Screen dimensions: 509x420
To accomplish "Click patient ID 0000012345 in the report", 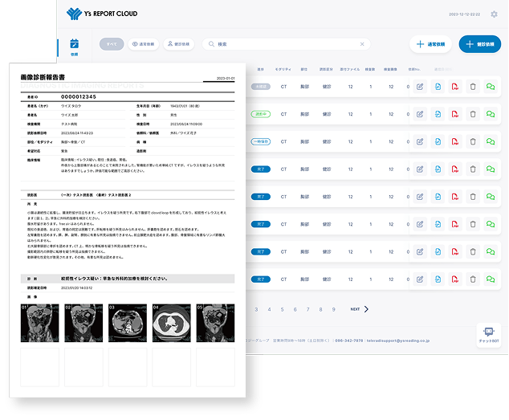I will 78,97.
